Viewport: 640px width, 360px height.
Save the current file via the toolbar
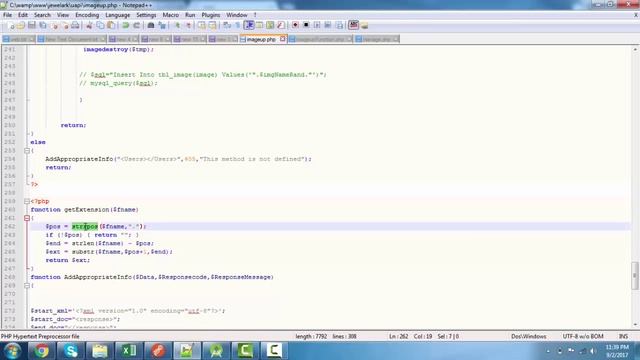pyautogui.click(x=31, y=25)
